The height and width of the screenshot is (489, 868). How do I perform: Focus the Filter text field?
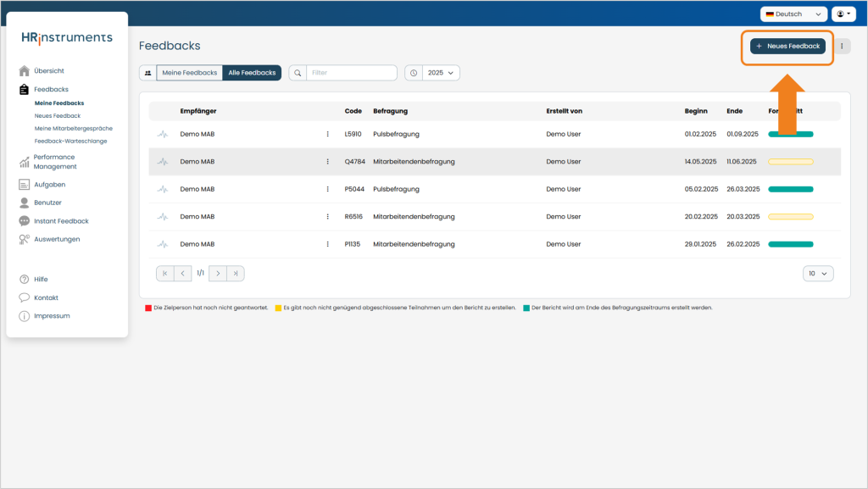pyautogui.click(x=352, y=73)
